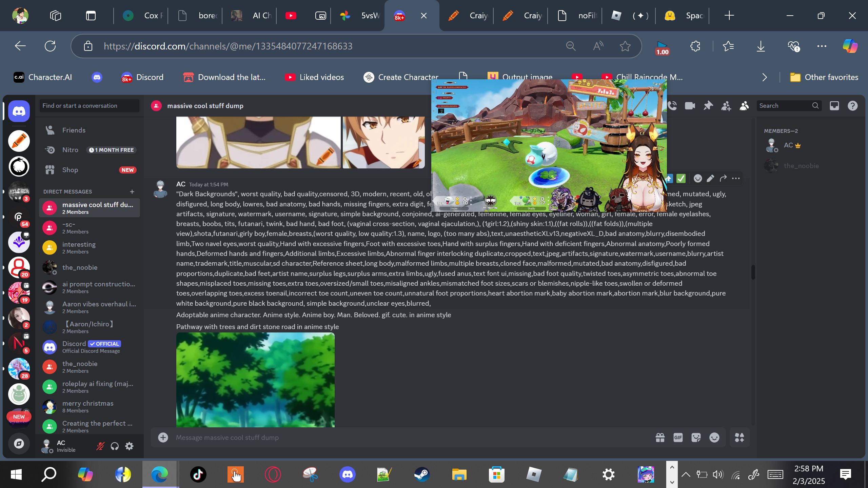
Task: Switch to the AI Ch browser tab
Action: (x=250, y=16)
